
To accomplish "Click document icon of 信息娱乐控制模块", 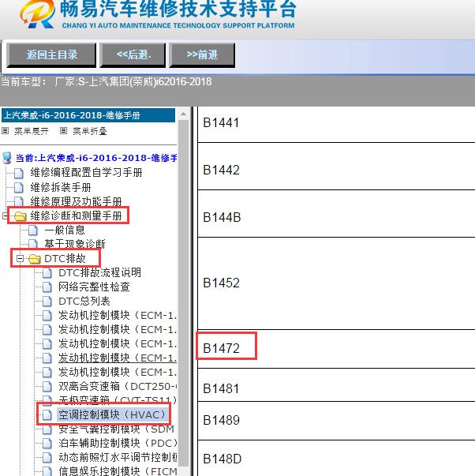I will pyautogui.click(x=47, y=471).
